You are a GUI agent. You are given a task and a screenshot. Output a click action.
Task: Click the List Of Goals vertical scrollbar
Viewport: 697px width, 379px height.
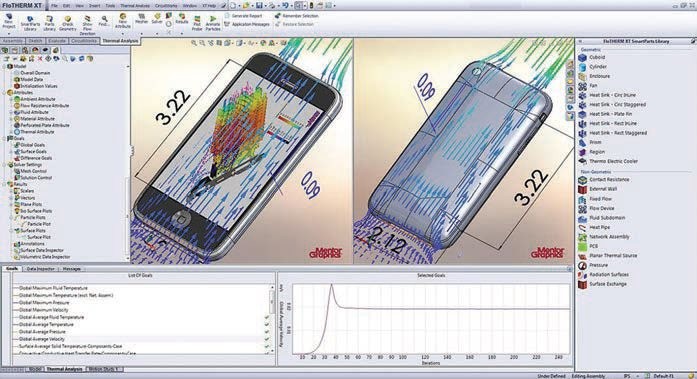(x=272, y=318)
